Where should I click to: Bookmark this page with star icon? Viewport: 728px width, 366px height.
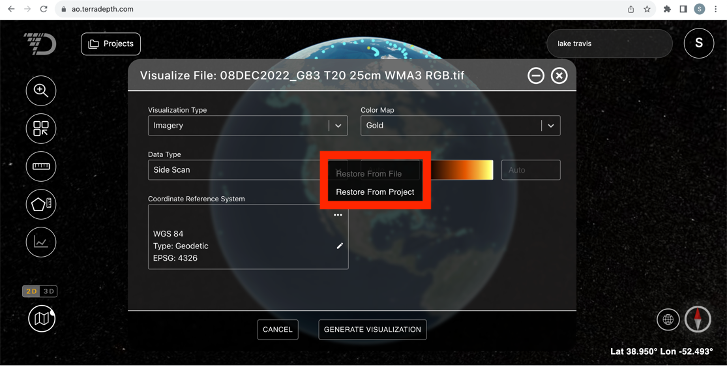coord(647,9)
